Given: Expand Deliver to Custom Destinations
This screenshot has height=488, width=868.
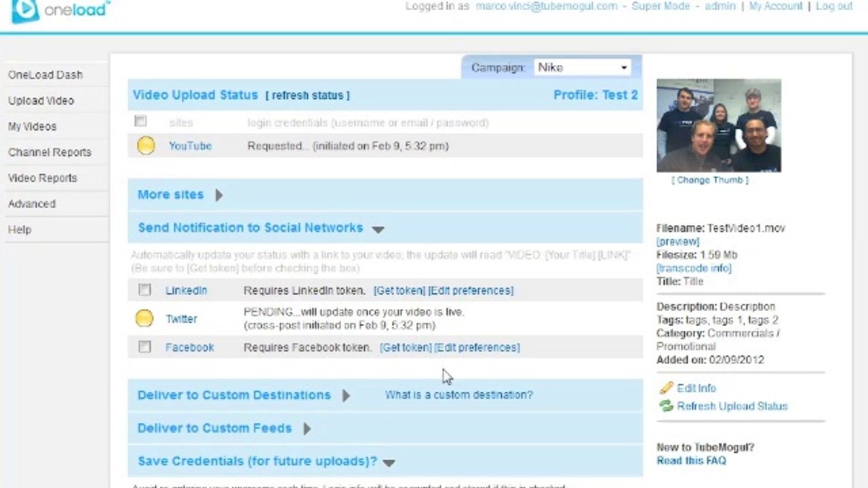Looking at the screenshot, I should [x=346, y=395].
